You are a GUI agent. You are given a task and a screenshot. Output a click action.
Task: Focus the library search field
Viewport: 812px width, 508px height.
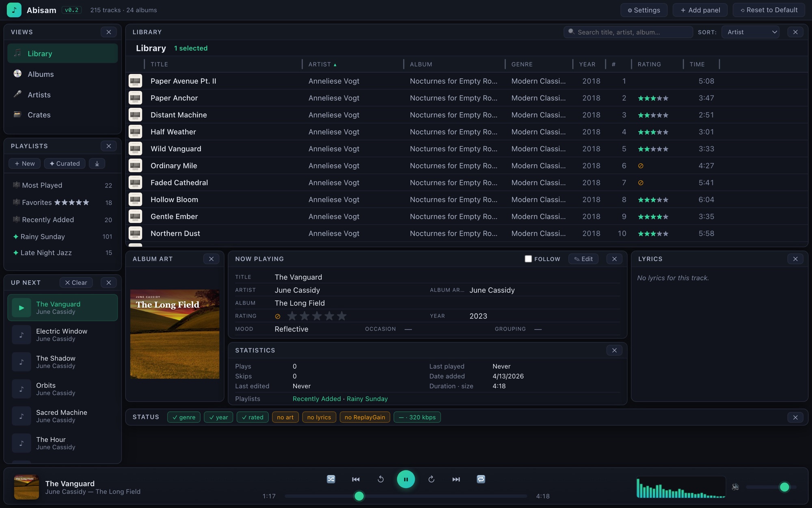click(628, 32)
